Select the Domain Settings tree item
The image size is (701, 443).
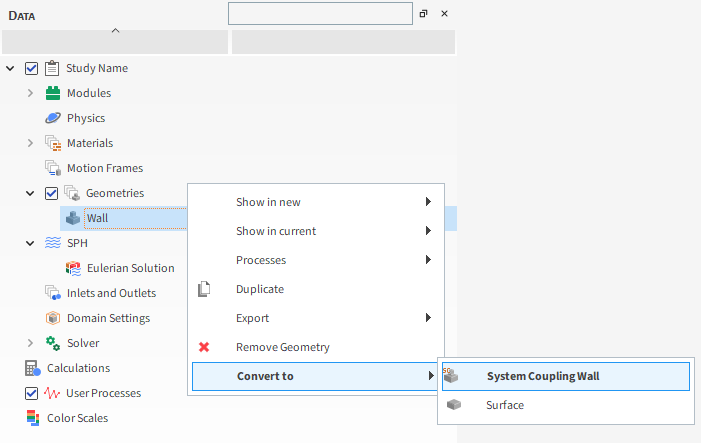tap(109, 318)
